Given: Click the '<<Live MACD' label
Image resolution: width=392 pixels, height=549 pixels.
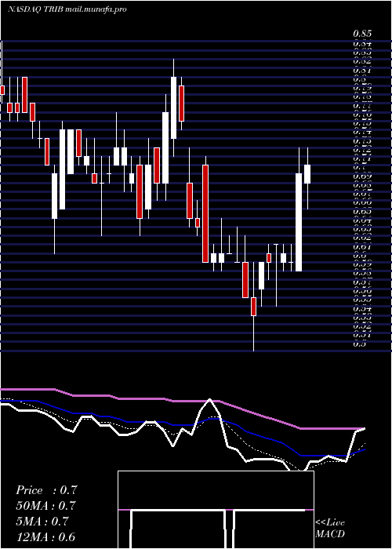Looking at the screenshot, I should (330, 529).
